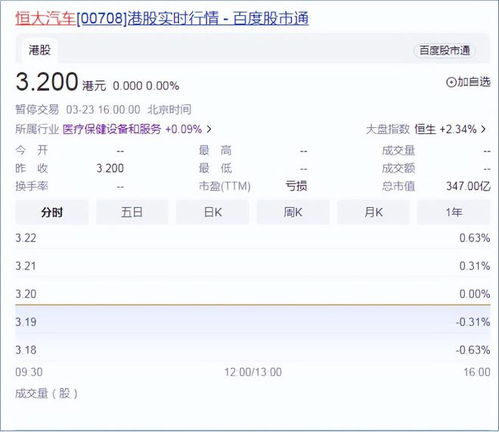The width and height of the screenshot is (499, 432).
Task: Switch to the 1年 chart tab
Action: click(454, 212)
